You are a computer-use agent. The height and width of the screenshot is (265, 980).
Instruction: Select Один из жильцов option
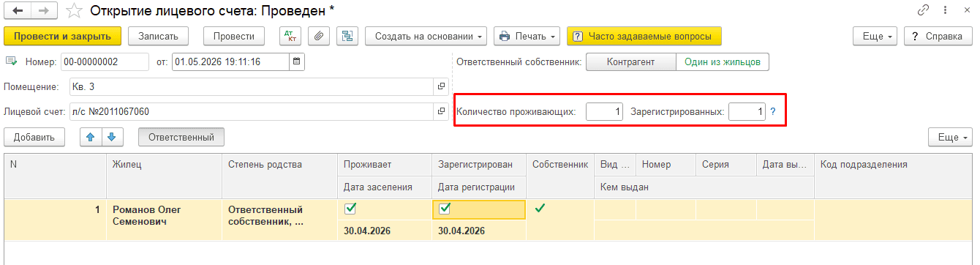[x=722, y=62]
